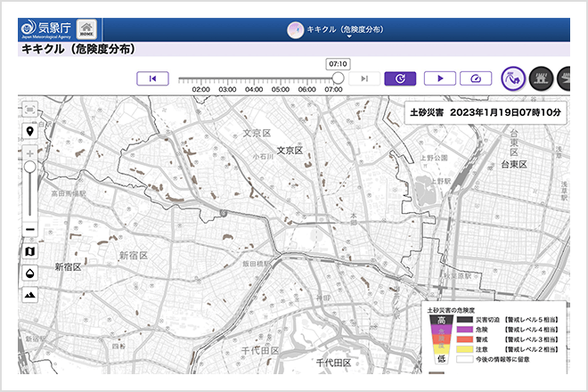
Task: Click the 気象庁 logo link
Action: pos(46,29)
